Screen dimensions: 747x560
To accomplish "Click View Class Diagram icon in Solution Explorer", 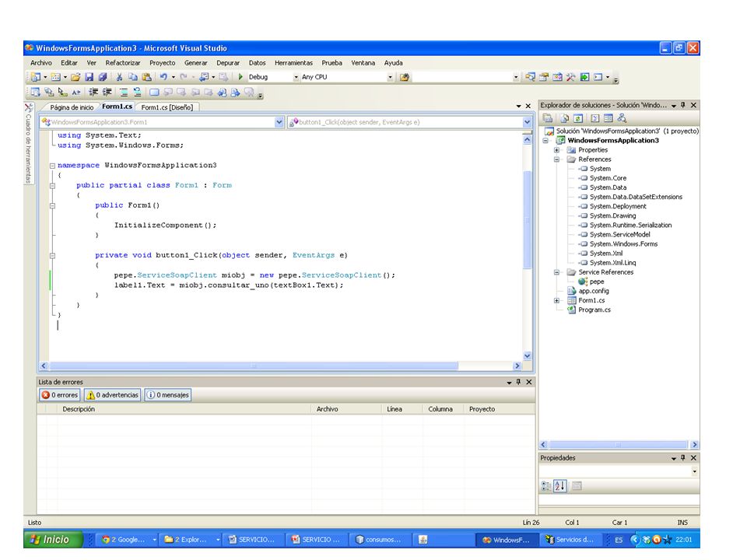I will tap(622, 118).
